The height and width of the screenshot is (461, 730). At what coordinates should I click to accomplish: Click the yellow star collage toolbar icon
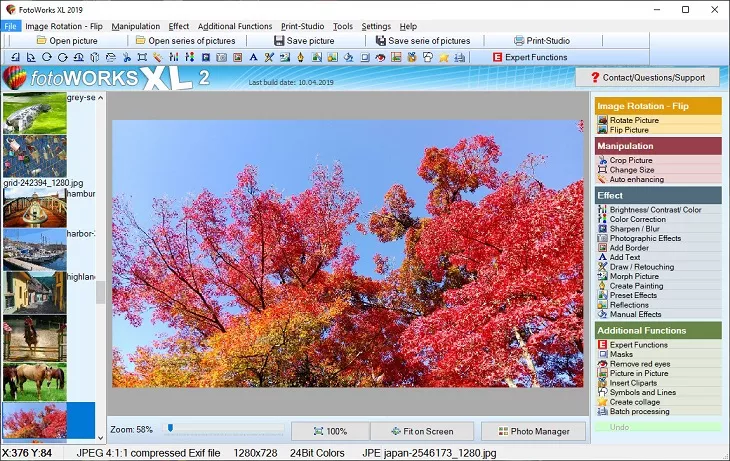pos(444,57)
